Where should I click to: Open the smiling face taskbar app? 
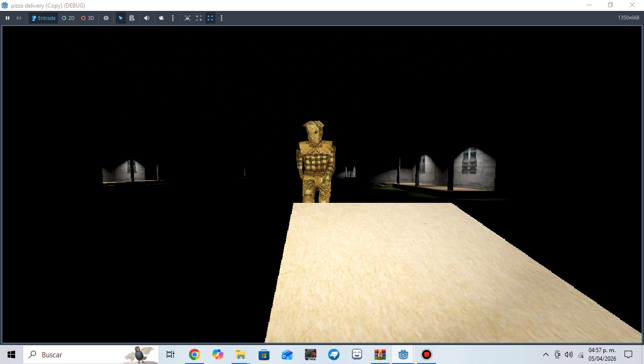click(x=357, y=355)
